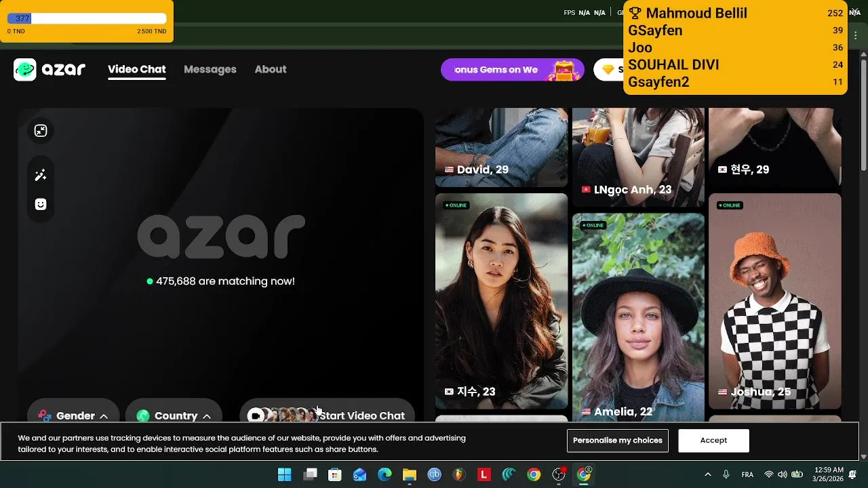868x488 pixels.
Task: Click the FRA language indicator
Action: point(747,474)
